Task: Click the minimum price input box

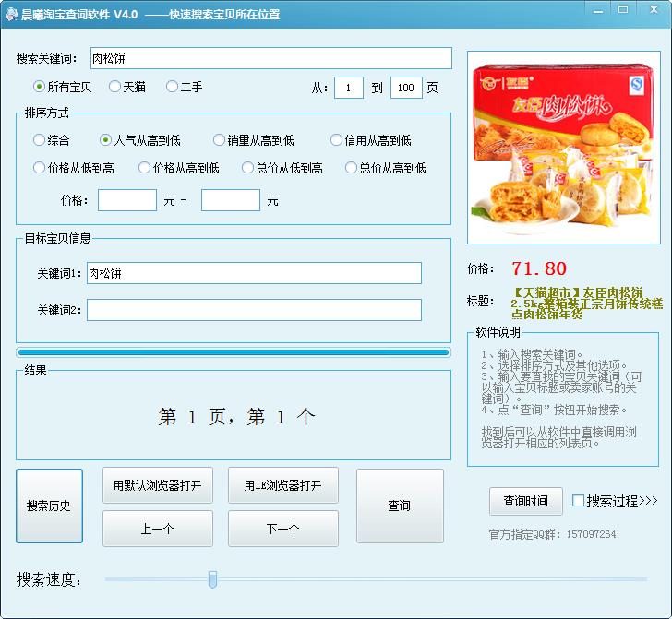Action: pos(127,200)
